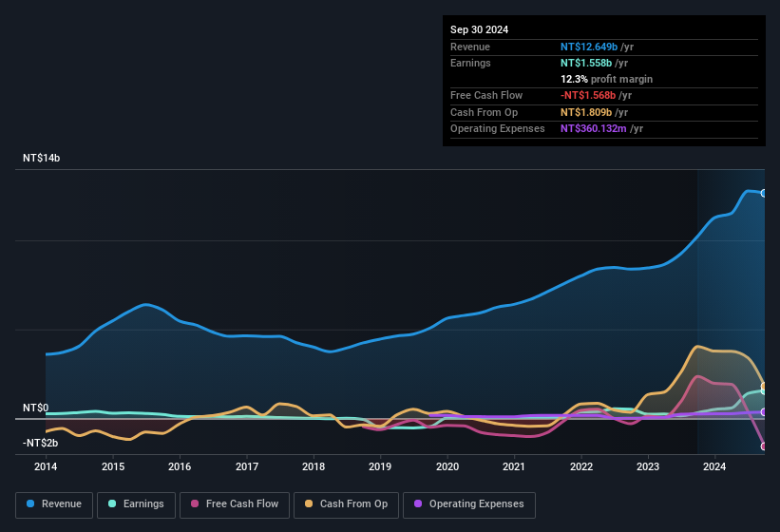Select the 2018 x-axis label
The width and height of the screenshot is (780, 532).
pyautogui.click(x=314, y=466)
